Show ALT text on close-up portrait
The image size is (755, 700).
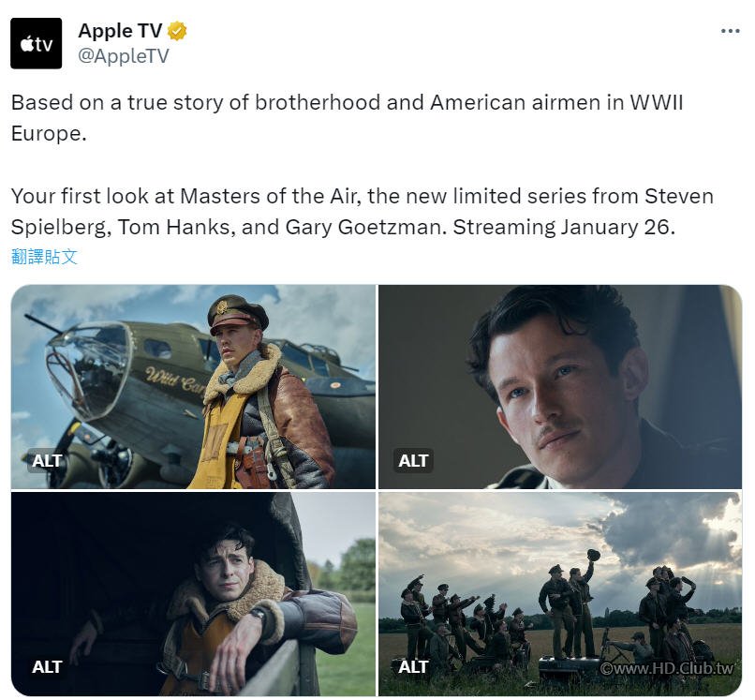413,460
